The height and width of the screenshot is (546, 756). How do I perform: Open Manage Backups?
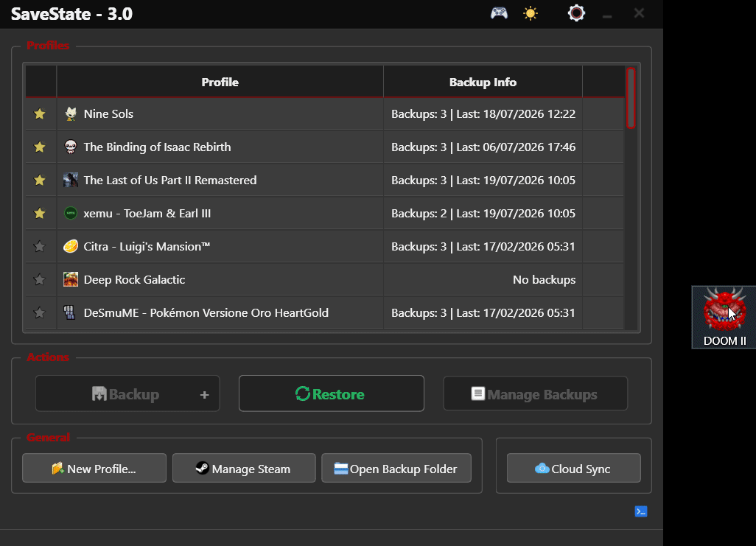point(535,393)
